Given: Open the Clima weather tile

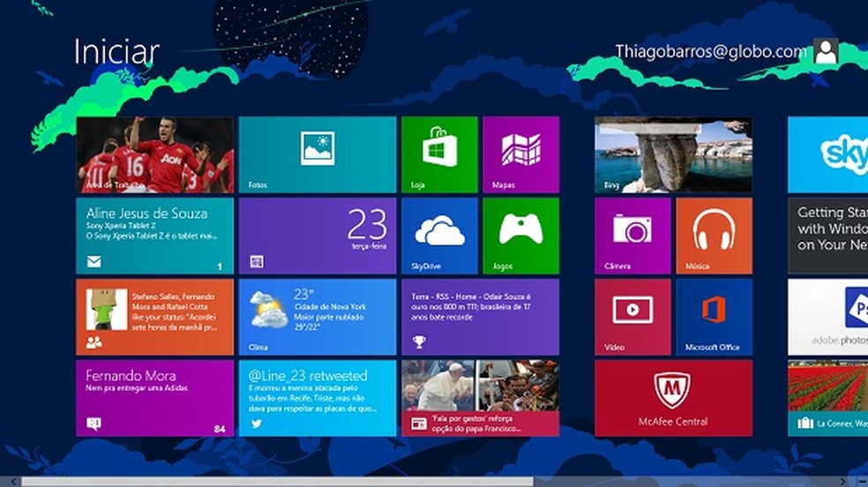Looking at the screenshot, I should pyautogui.click(x=318, y=317).
